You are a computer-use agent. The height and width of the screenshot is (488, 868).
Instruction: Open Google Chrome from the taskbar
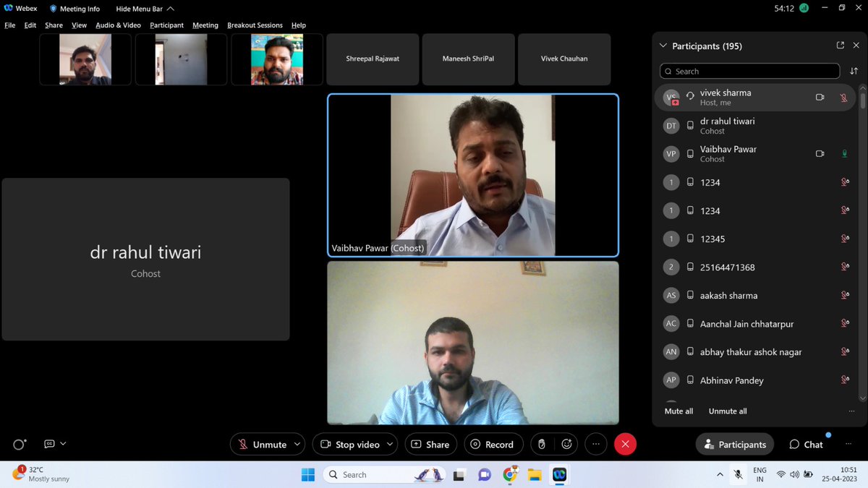[510, 475]
